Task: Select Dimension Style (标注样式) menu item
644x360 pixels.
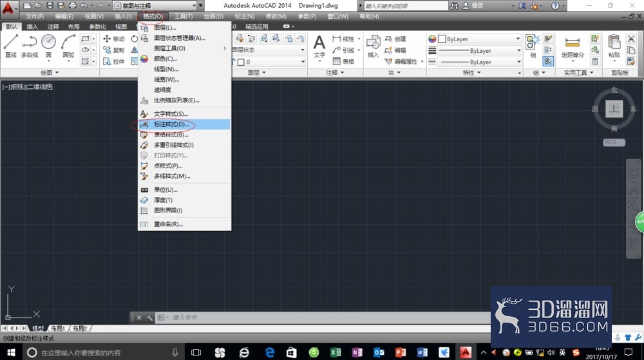Action: 184,124
